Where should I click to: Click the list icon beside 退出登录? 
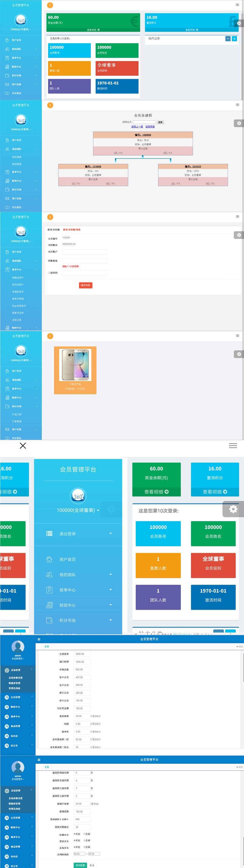[x=49, y=533]
